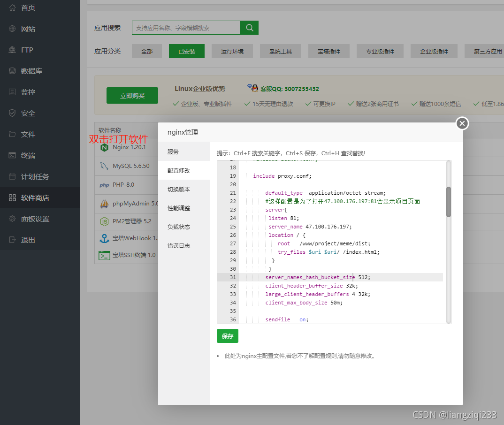504x425 pixels.
Task: Click 'MySQL 5.6.50' software row name
Action: (x=131, y=166)
